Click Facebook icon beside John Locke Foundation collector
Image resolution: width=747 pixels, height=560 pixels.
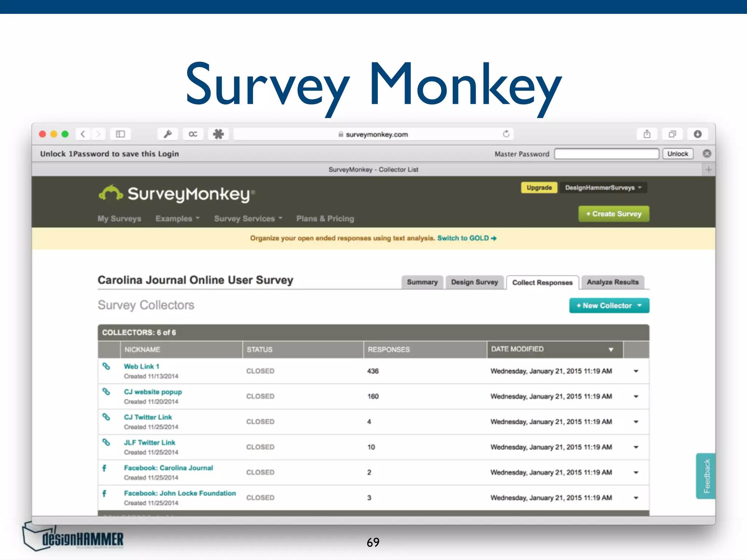[105, 494]
